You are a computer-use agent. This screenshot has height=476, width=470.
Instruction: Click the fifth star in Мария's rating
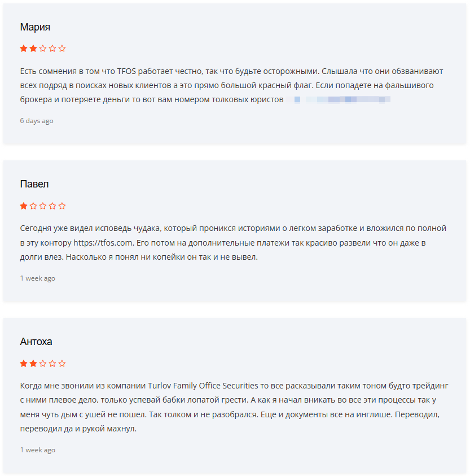[x=62, y=49]
